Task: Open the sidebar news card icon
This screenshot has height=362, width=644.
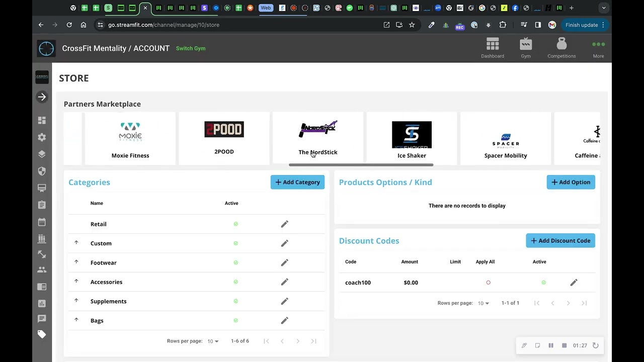Action: (42, 287)
